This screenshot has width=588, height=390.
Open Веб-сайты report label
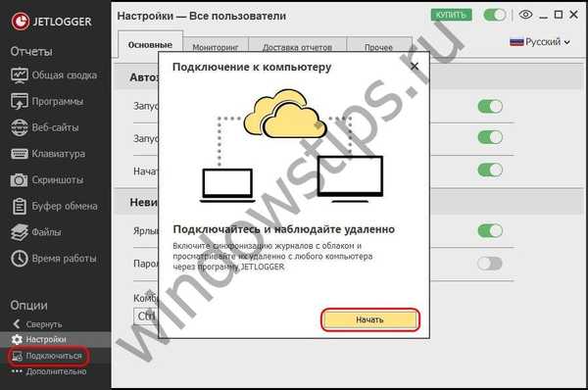point(55,127)
